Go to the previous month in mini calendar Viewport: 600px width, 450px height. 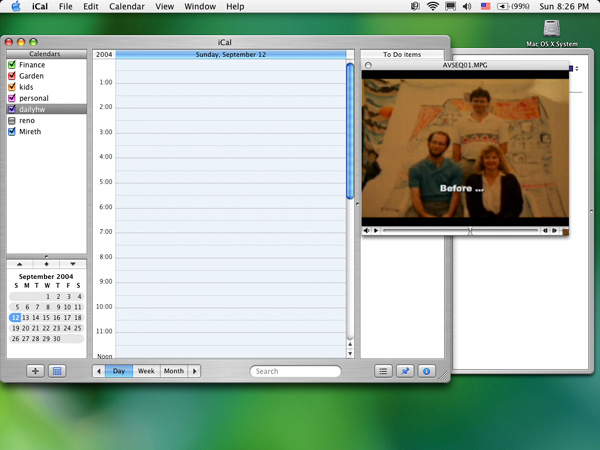(20, 264)
